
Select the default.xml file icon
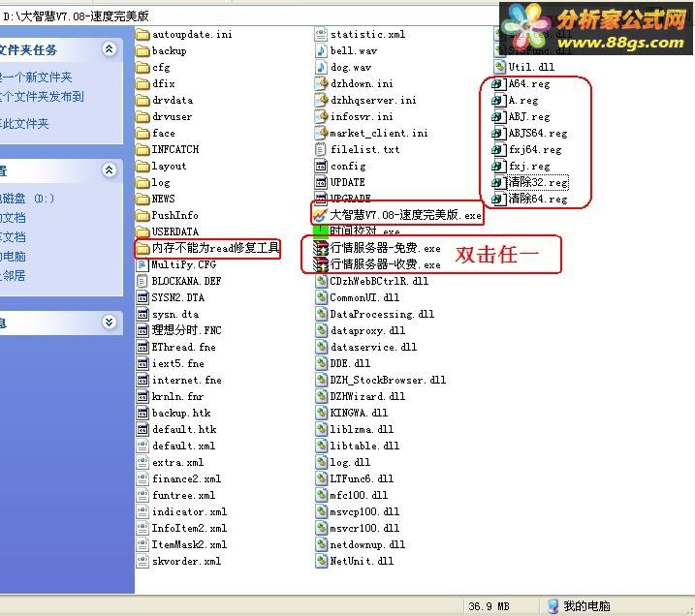point(142,446)
